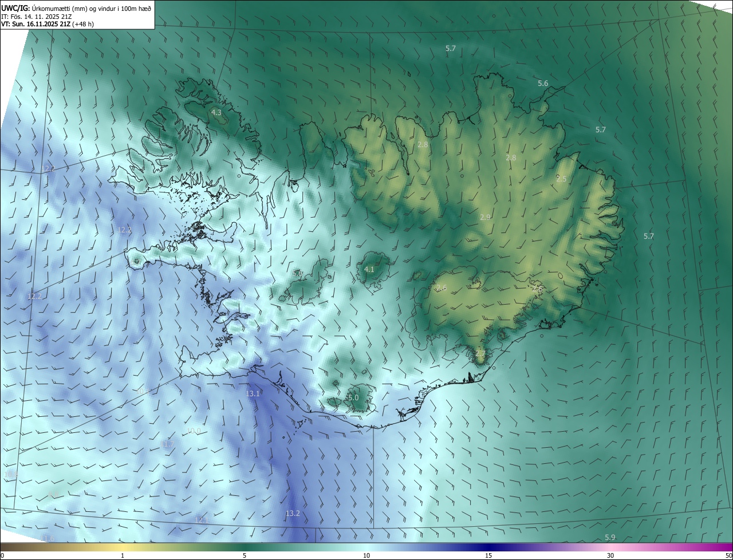
Task: Click the VT valid time line '16.11.2025 21Z'
Action: pyautogui.click(x=49, y=25)
